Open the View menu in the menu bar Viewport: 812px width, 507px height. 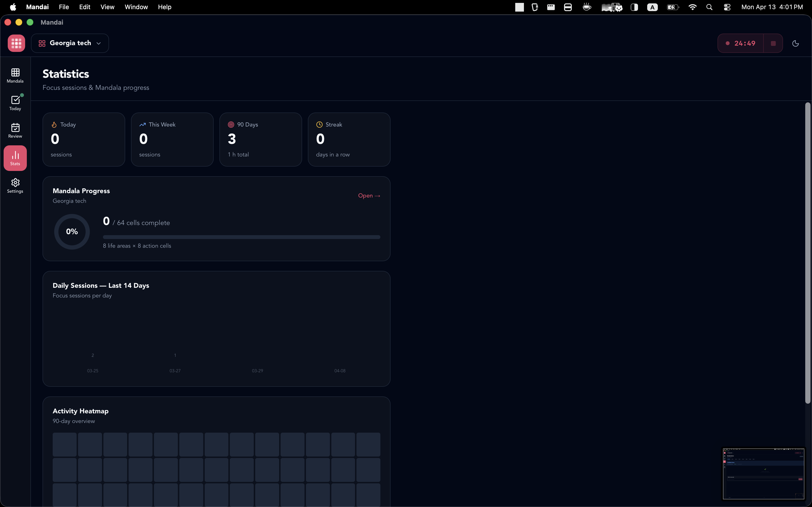(107, 7)
